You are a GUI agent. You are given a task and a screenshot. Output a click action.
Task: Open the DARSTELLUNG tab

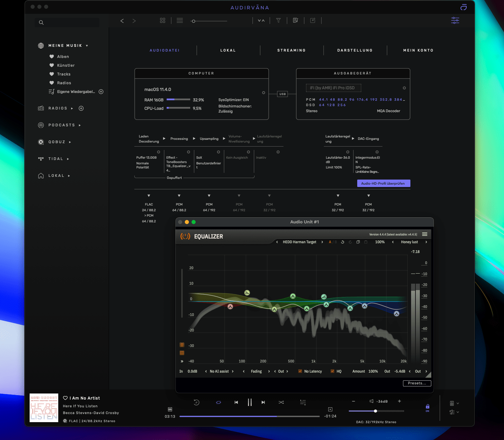tap(355, 50)
